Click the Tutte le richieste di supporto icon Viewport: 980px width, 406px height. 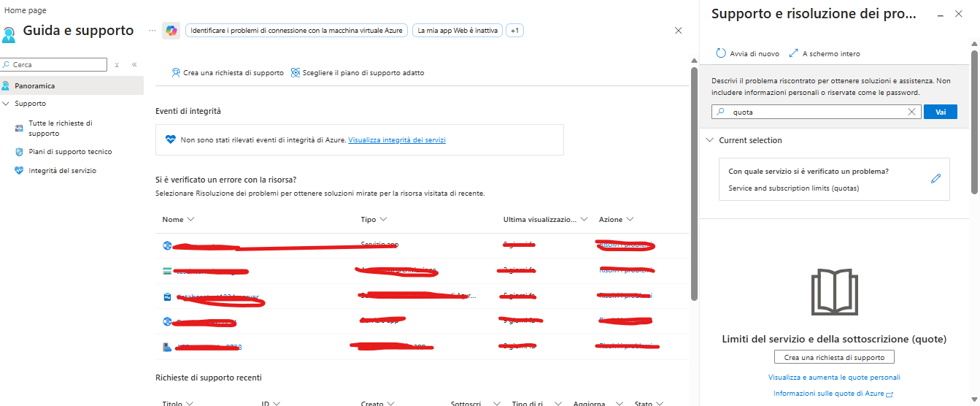point(20,129)
